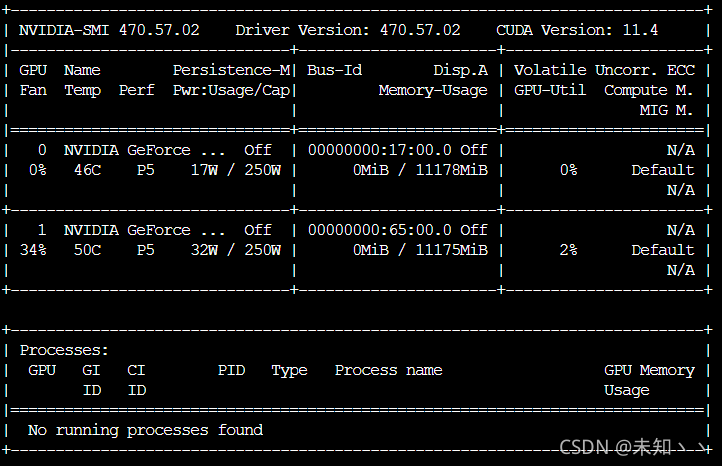Click GPU 0 bus id 00000000:17:00.0
The width and height of the screenshot is (722, 466).
click(x=380, y=150)
